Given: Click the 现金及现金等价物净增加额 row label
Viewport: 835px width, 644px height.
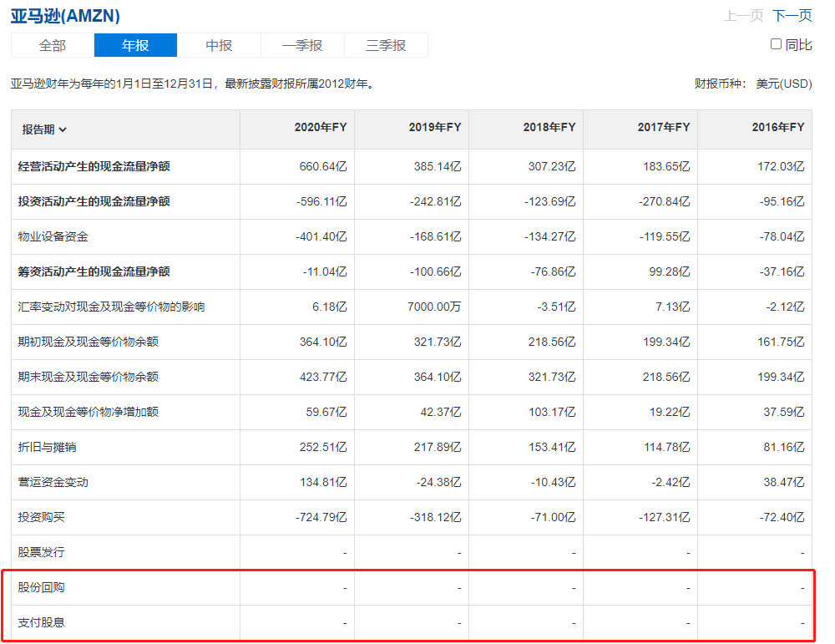Looking at the screenshot, I should (x=88, y=412).
